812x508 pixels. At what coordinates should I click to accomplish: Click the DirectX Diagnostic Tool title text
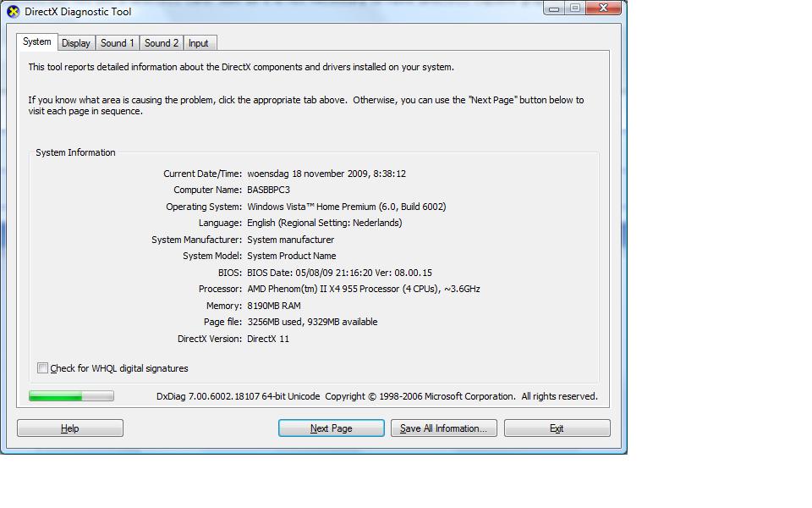pos(78,11)
